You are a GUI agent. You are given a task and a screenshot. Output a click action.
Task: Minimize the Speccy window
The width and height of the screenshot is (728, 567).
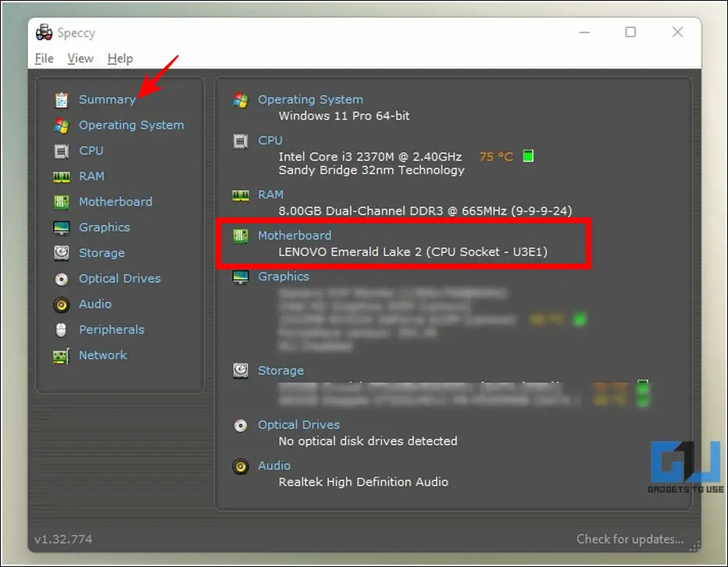coord(584,33)
